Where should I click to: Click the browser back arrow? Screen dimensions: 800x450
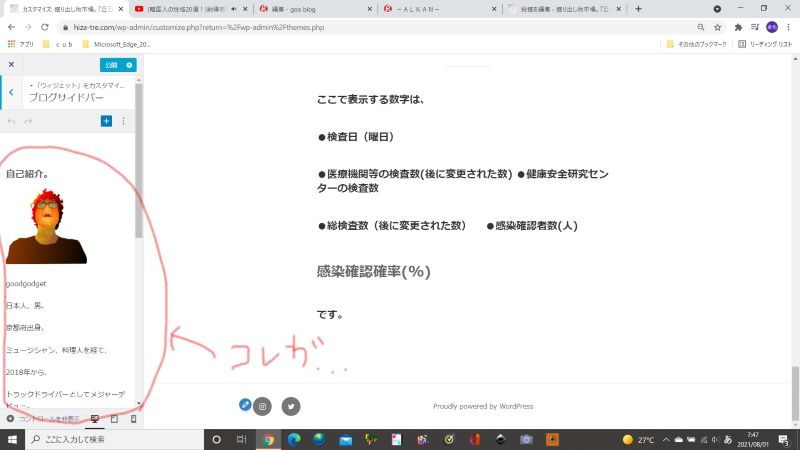pyautogui.click(x=11, y=27)
